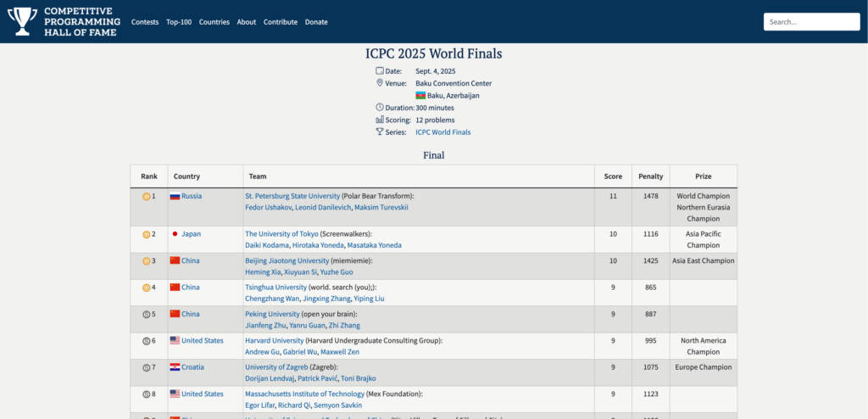Click penalty value 1478
The width and height of the screenshot is (868, 419).
[x=650, y=196]
